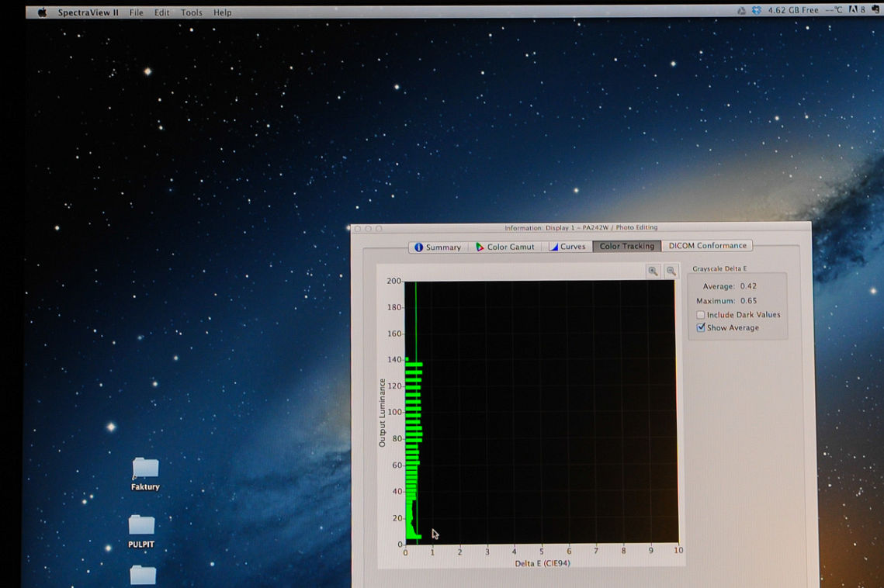Click the '4.62 GB Free' memory status
Image resolution: width=884 pixels, height=588 pixels.
[792, 10]
